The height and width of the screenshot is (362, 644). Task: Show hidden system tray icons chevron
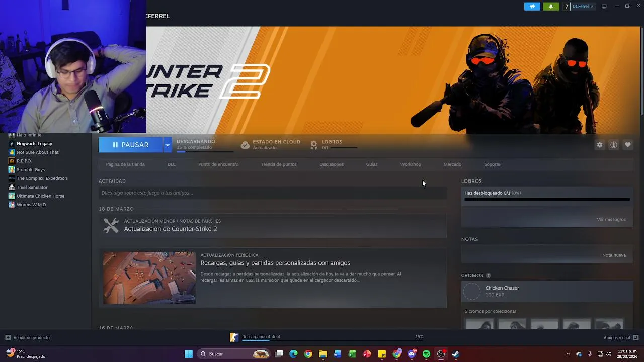tap(568, 354)
